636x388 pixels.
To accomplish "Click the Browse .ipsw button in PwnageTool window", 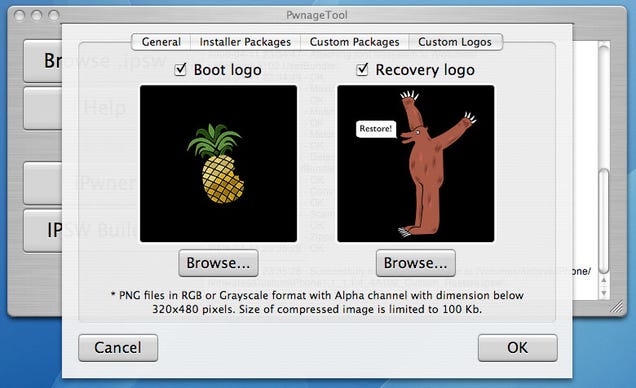I will point(43,61).
